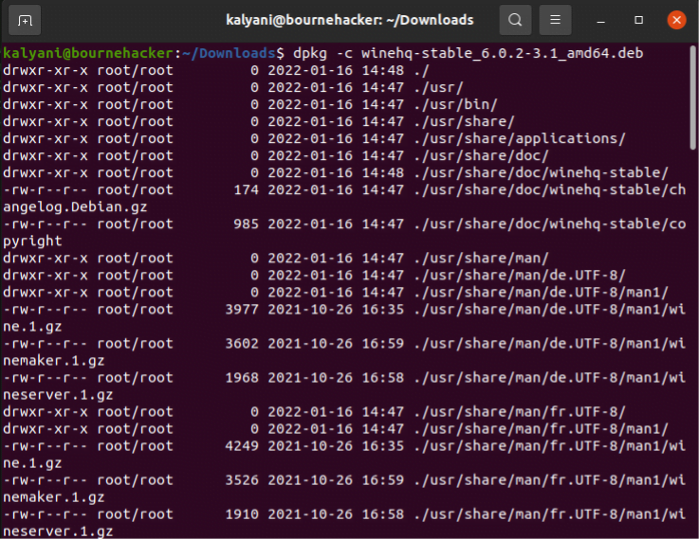
Task: Click the file size 4249
Action: point(242,446)
